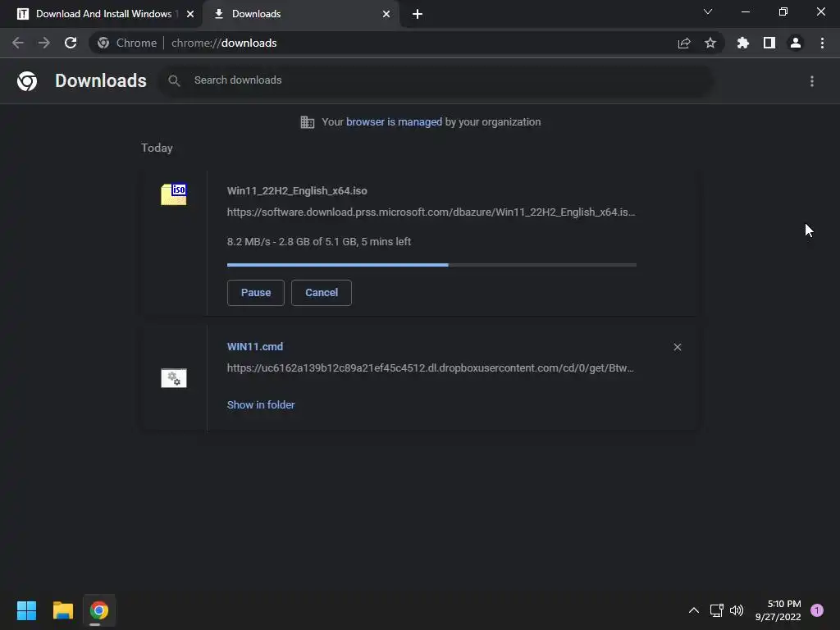840x630 pixels.
Task: Click the software.download.prss.microsoft.com source URL
Action: pyautogui.click(x=431, y=212)
